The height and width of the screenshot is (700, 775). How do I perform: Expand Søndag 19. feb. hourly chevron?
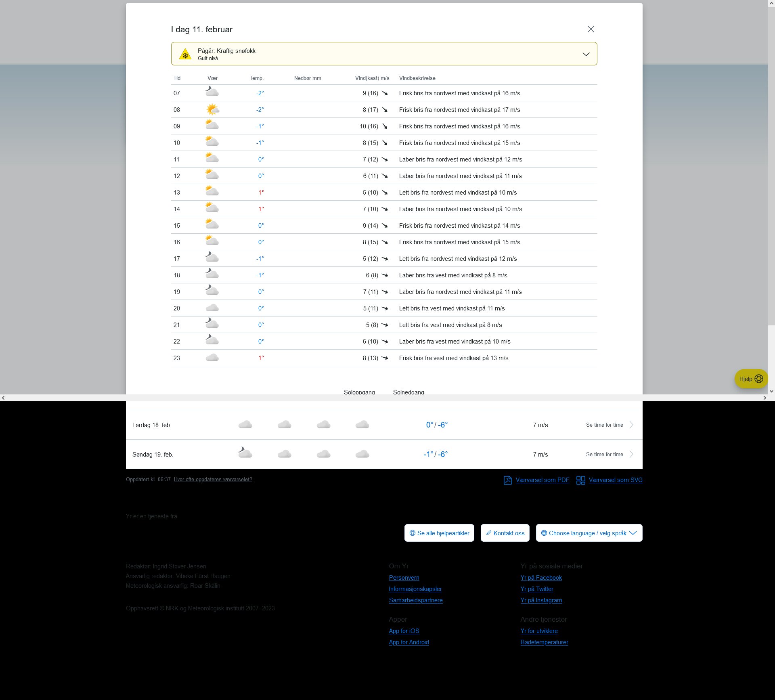click(631, 454)
